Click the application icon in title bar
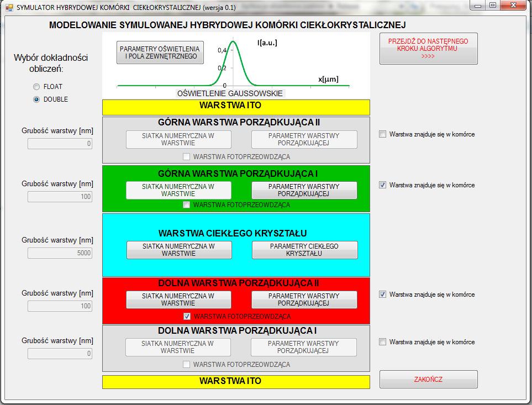Viewport: 532px width, 405px height. (9, 7)
